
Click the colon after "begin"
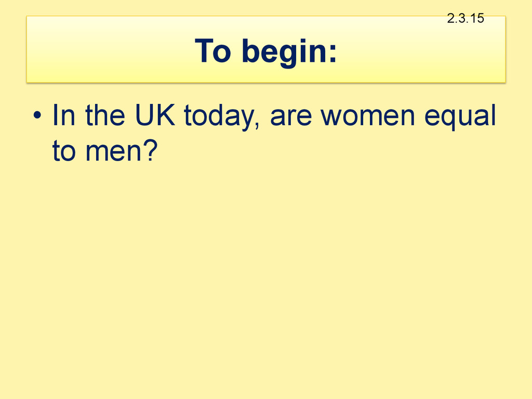332,54
